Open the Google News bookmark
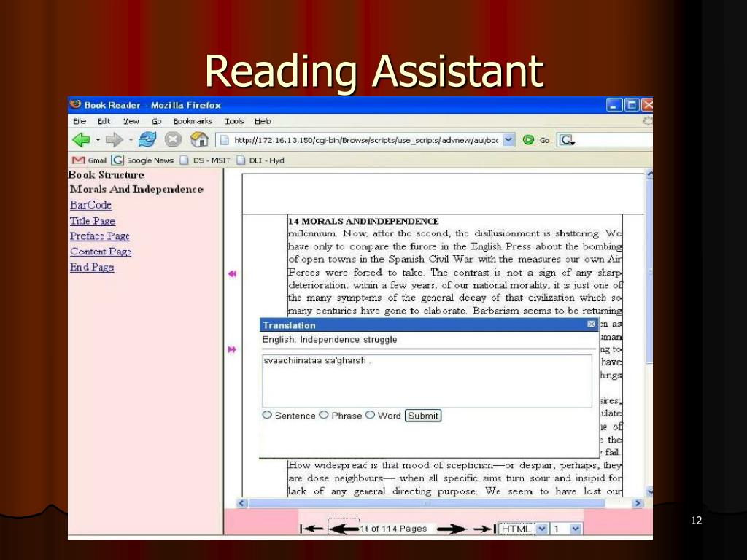The image size is (747, 560). tap(142, 160)
